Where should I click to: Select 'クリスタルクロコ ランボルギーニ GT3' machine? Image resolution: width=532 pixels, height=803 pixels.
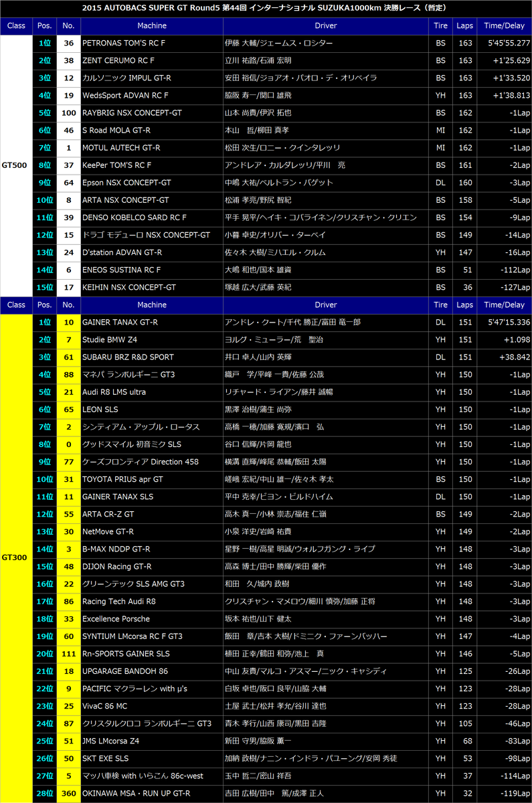(151, 723)
